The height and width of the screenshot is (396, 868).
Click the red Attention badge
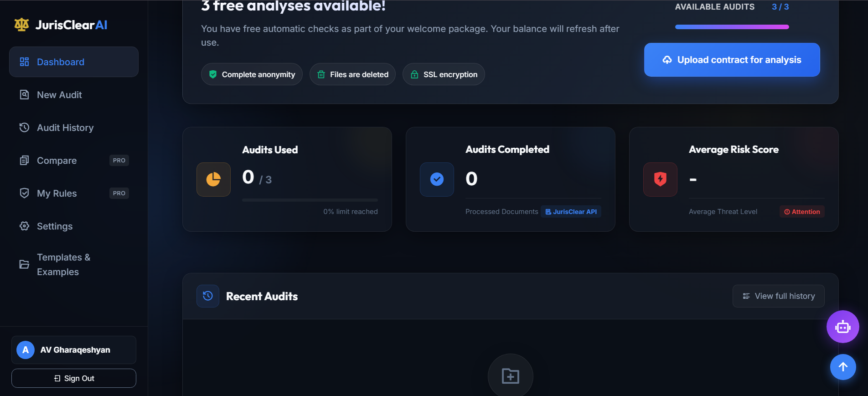coord(802,212)
